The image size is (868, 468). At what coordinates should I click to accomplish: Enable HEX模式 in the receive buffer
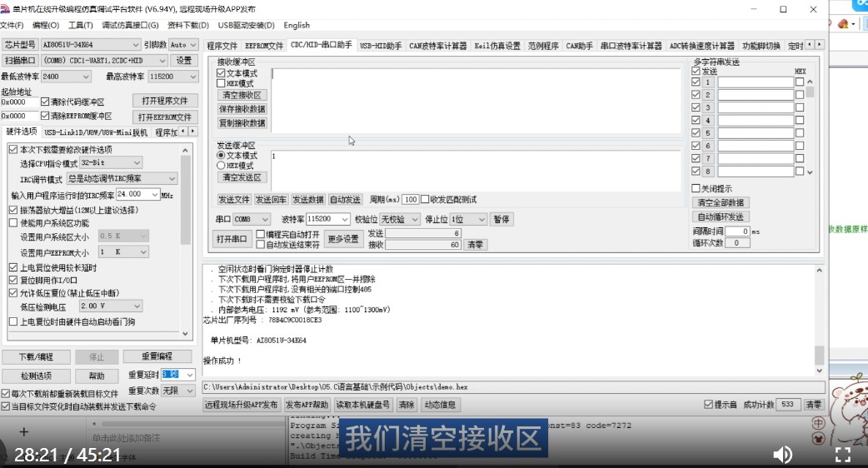point(221,83)
